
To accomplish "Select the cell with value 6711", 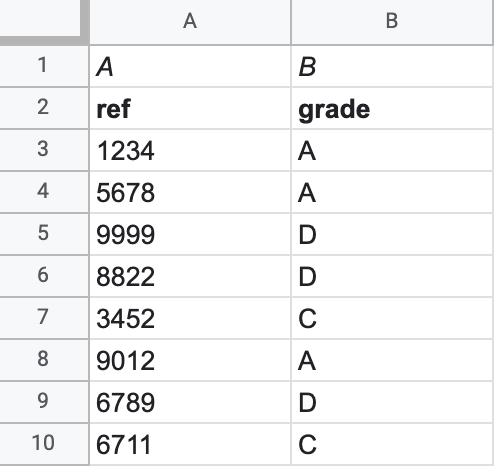I will 190,444.
